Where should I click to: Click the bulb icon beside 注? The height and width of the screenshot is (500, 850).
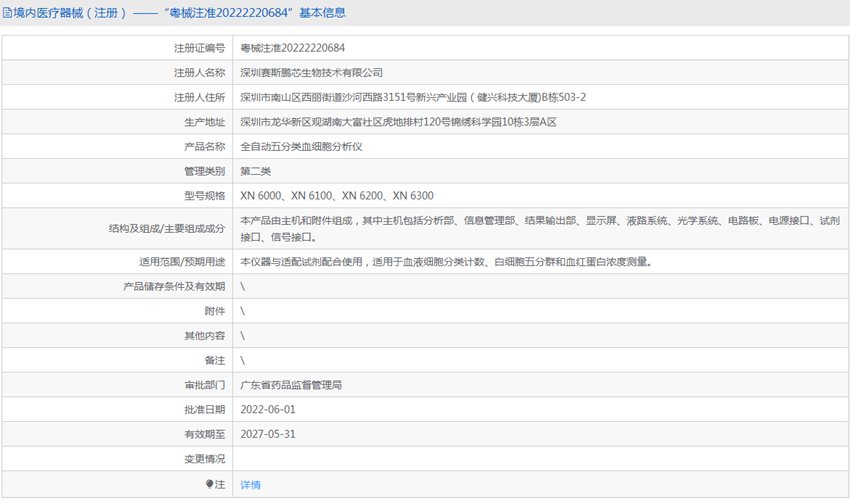pos(209,484)
